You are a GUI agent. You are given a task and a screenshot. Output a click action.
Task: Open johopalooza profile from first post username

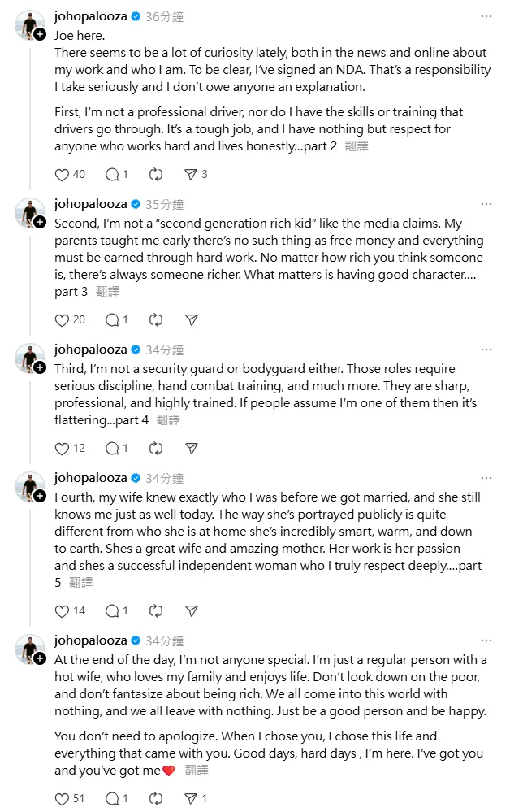point(90,16)
